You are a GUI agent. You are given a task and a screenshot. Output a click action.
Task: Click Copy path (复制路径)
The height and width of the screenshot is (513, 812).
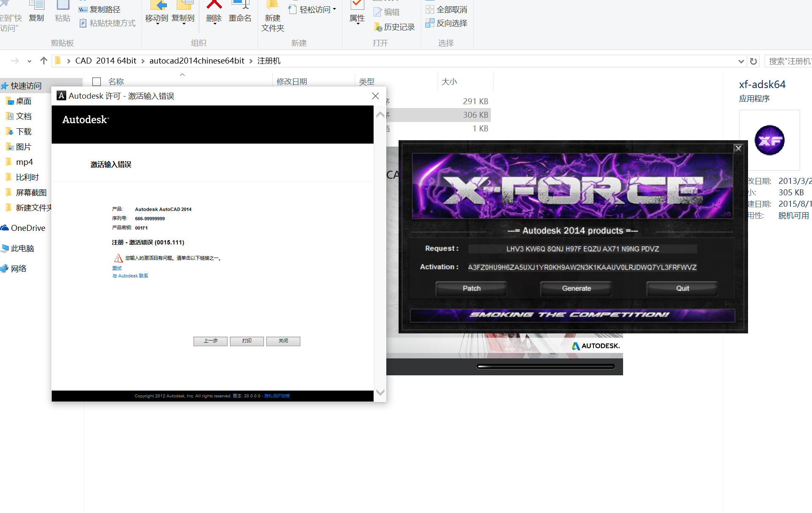tap(100, 9)
